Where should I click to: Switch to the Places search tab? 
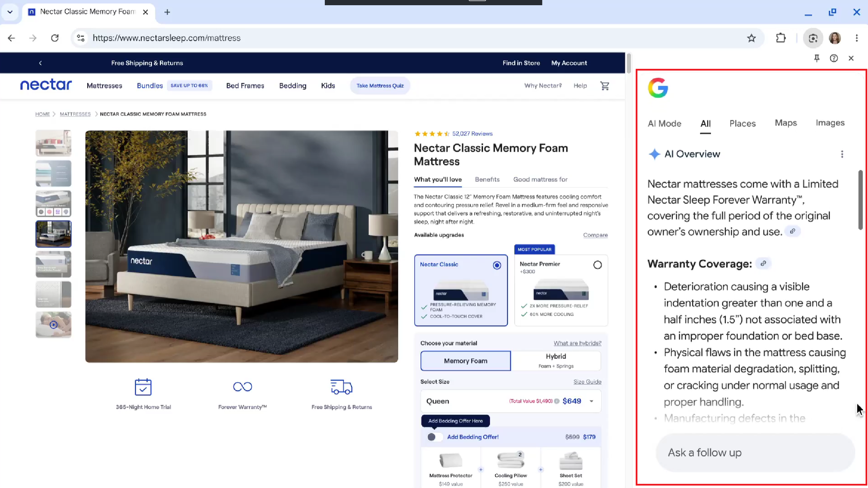click(x=742, y=123)
